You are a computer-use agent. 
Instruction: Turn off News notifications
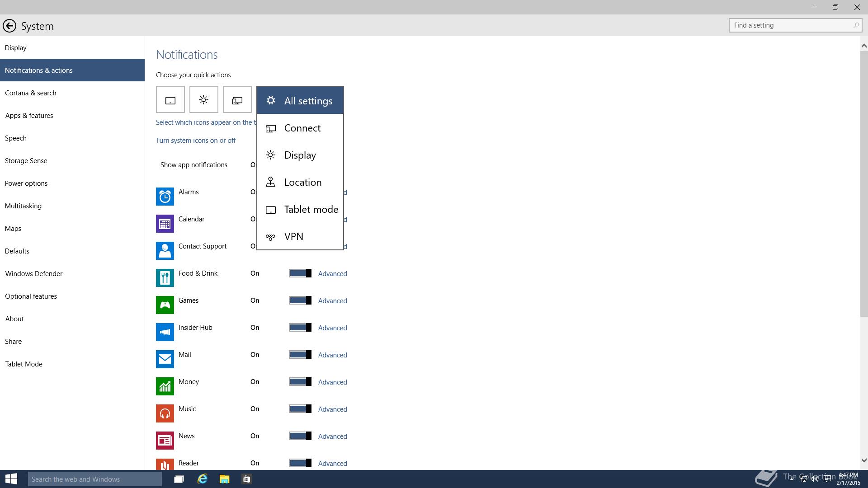tap(300, 436)
